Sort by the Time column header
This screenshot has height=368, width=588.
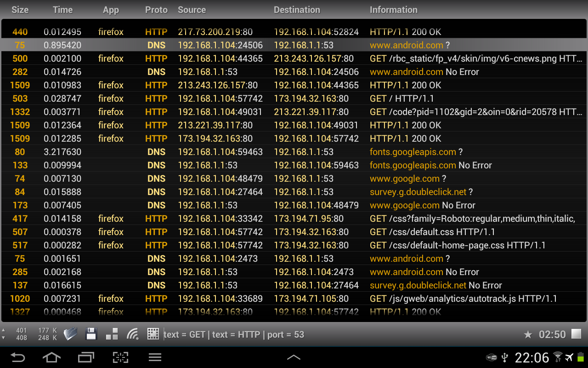[62, 10]
